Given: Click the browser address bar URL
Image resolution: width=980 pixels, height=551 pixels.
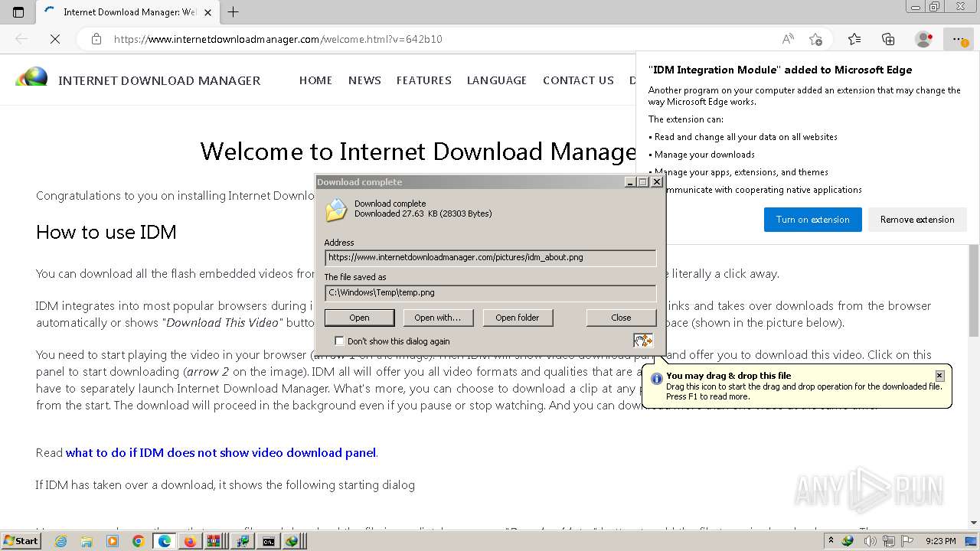Looking at the screenshot, I should 278,39.
